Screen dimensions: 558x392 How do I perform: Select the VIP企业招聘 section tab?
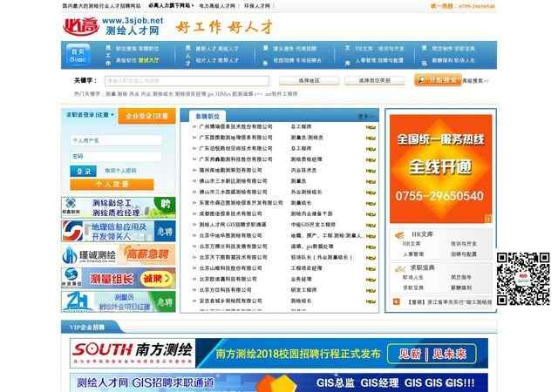coord(87,327)
